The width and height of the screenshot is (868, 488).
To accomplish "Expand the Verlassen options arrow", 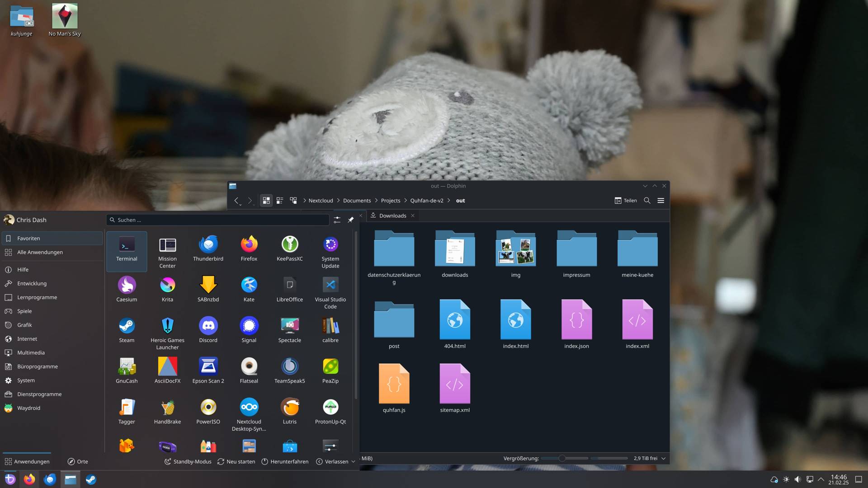I will click(x=353, y=461).
